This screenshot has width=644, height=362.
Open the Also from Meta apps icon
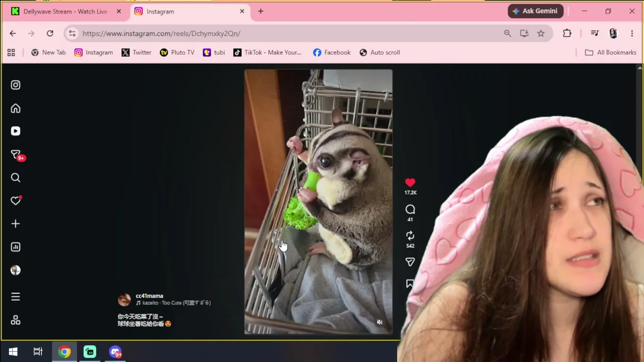point(16,320)
